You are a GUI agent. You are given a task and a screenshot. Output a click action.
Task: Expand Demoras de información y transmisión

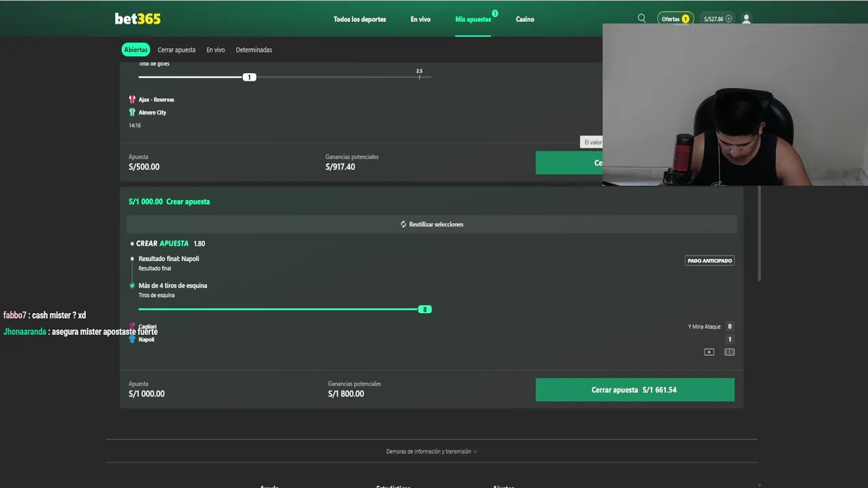pyautogui.click(x=431, y=451)
